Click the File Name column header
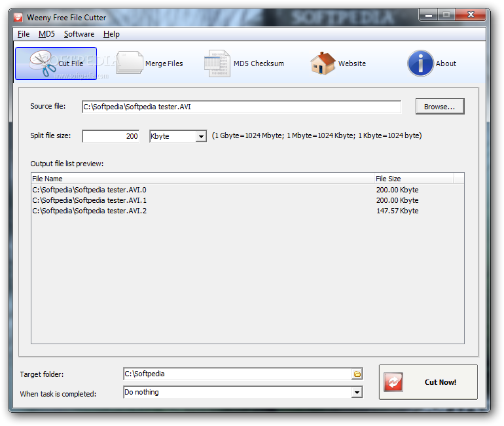Image resolution: width=504 pixels, height=426 pixels. click(203, 179)
